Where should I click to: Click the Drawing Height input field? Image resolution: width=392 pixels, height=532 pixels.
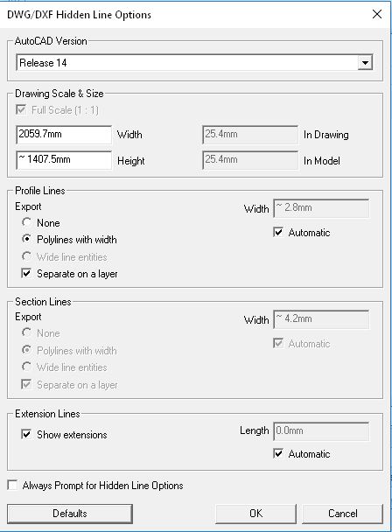(x=64, y=160)
